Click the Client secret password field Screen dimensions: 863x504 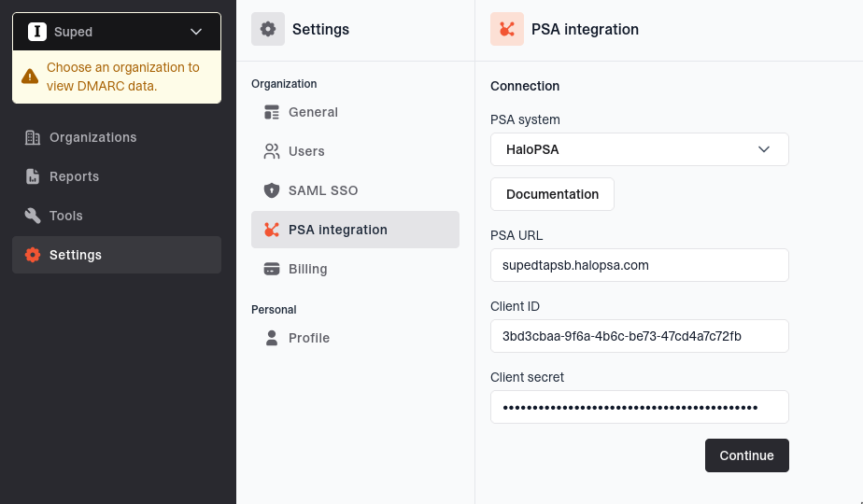pyautogui.click(x=640, y=407)
